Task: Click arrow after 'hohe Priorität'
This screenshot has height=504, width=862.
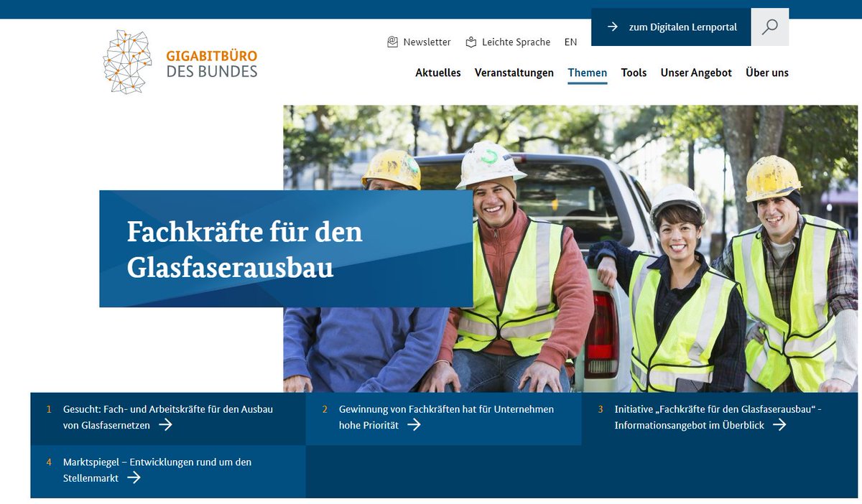Action: coord(414,425)
